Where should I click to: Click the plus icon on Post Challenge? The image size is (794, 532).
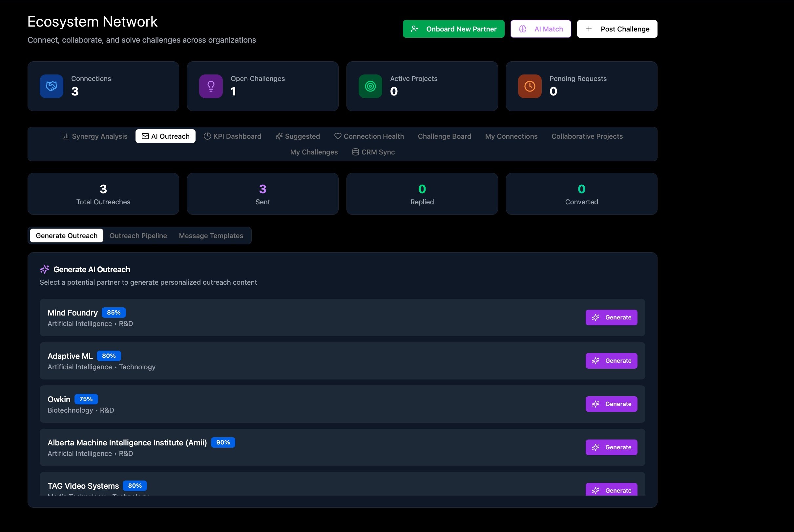tap(589, 29)
